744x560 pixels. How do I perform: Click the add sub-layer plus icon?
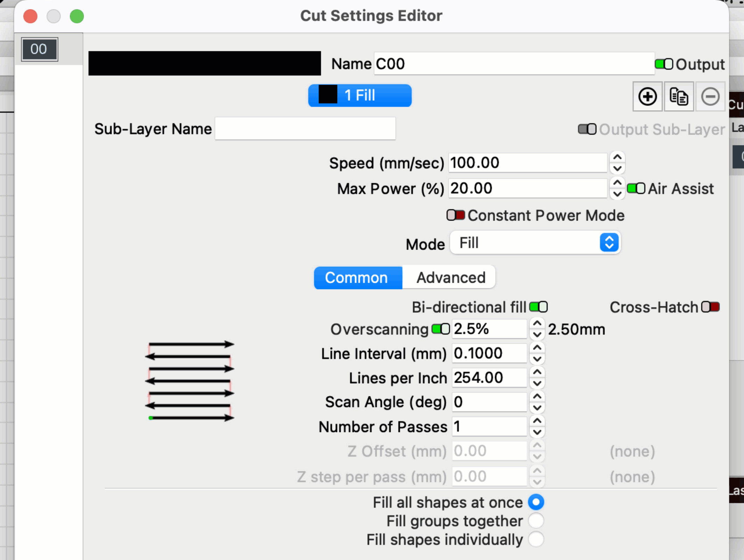click(647, 97)
